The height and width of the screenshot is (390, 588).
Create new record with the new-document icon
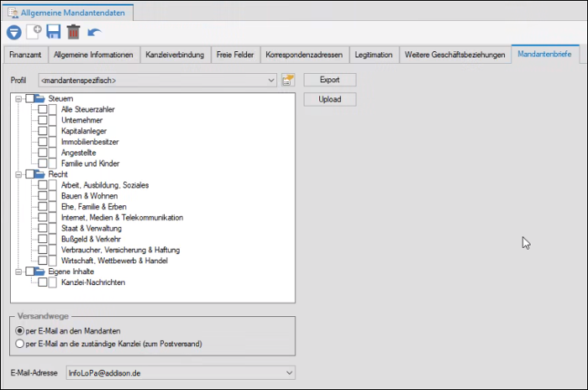(34, 32)
